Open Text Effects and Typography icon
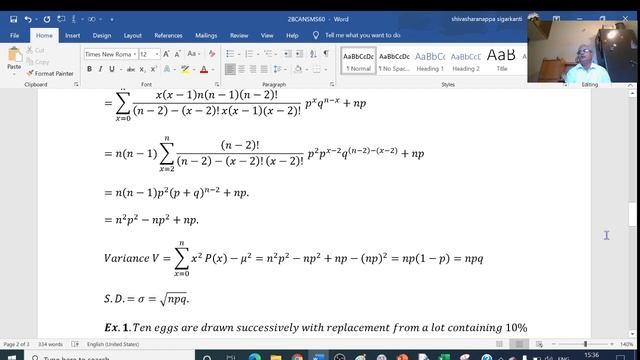The height and width of the screenshot is (360, 640). click(167, 70)
